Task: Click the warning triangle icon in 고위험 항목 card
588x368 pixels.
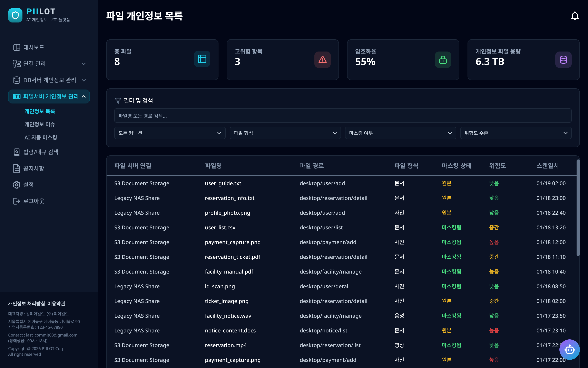Action: click(322, 59)
